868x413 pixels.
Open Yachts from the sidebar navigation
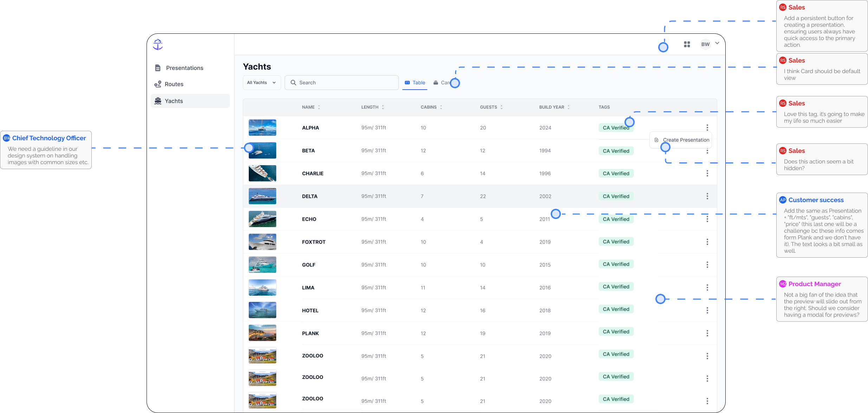pos(174,101)
